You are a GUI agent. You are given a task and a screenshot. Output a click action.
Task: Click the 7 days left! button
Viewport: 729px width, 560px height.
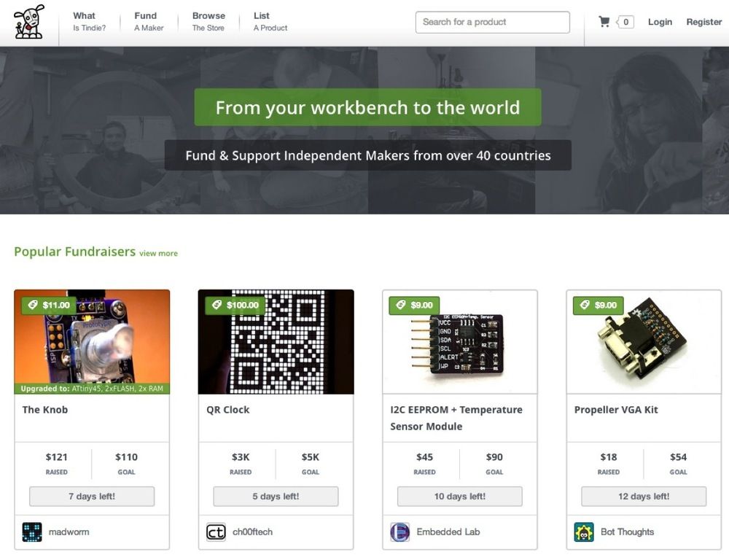coord(92,497)
